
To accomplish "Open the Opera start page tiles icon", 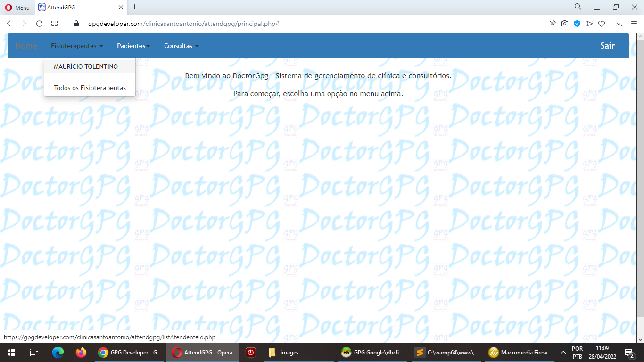I will click(x=55, y=24).
